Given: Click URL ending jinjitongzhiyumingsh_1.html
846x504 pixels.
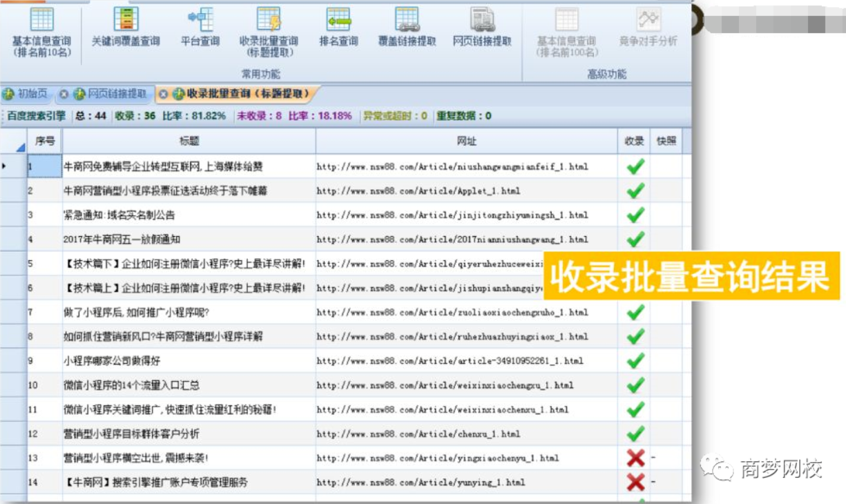Looking at the screenshot, I should point(452,215).
